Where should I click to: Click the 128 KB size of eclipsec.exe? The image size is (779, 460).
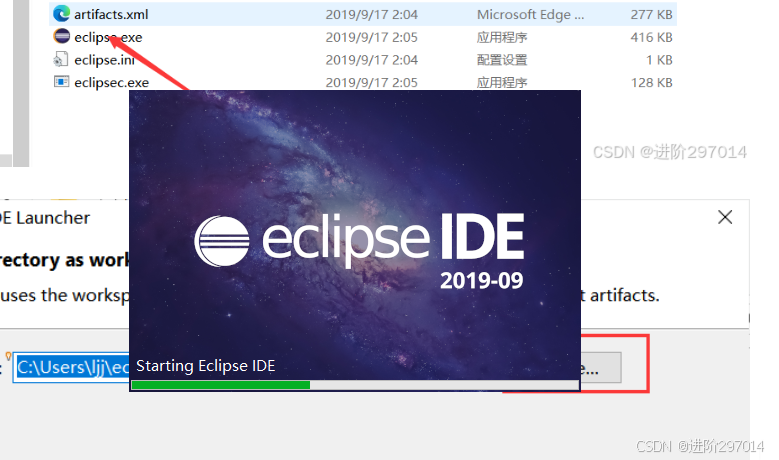[651, 82]
